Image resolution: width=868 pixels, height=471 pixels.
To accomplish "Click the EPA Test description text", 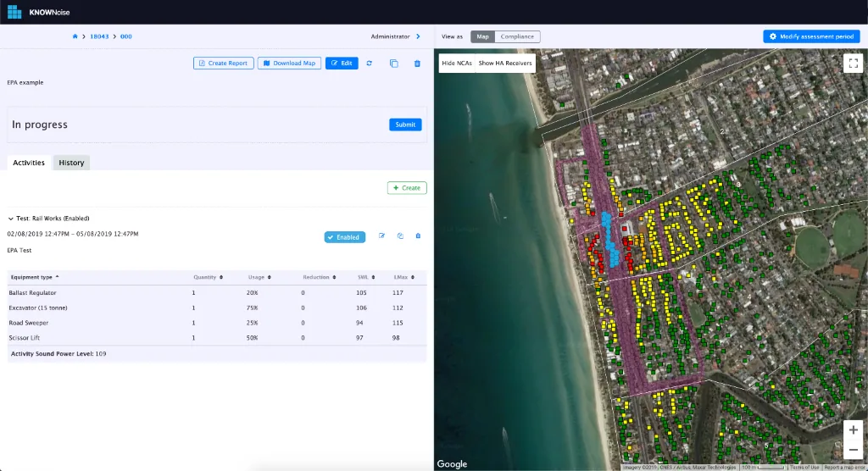I will coord(19,250).
